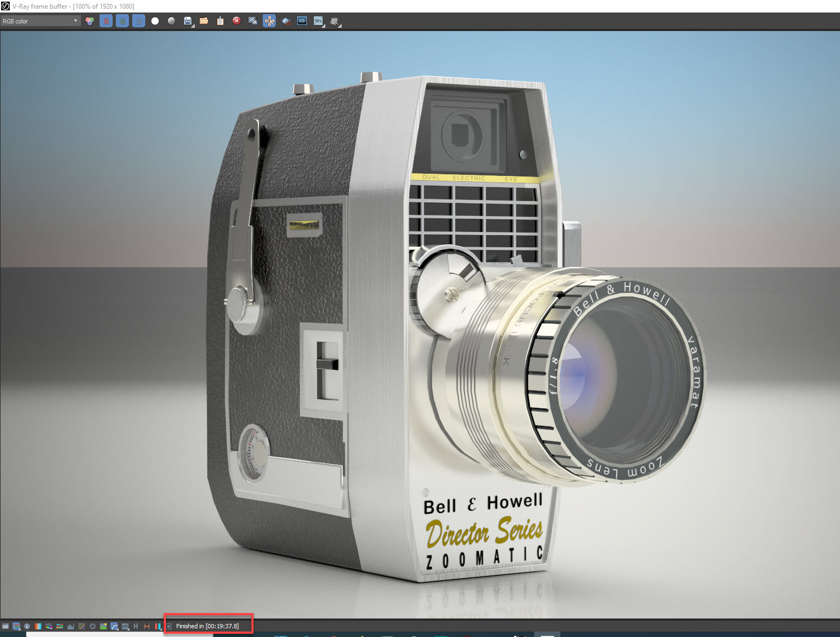Toggle the LUT correction icon
The height and width of the screenshot is (637, 840).
pos(125,626)
